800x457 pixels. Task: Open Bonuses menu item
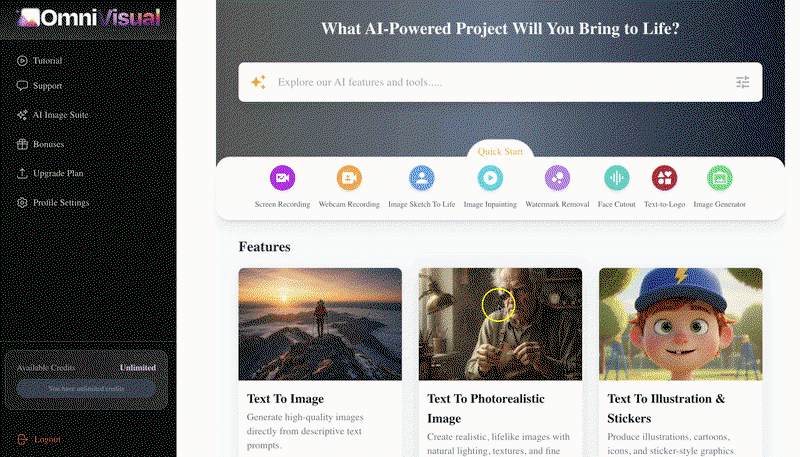(x=48, y=144)
